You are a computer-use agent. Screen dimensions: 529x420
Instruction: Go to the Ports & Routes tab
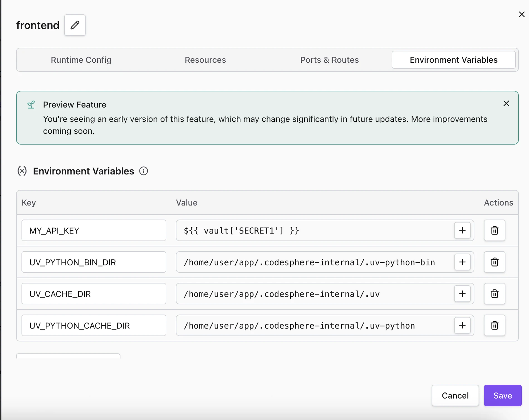coord(329,60)
